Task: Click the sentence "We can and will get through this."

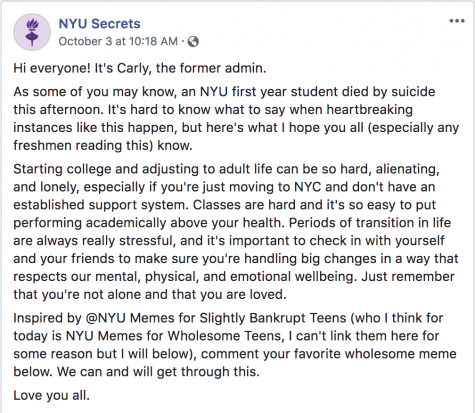Action: coord(158,372)
